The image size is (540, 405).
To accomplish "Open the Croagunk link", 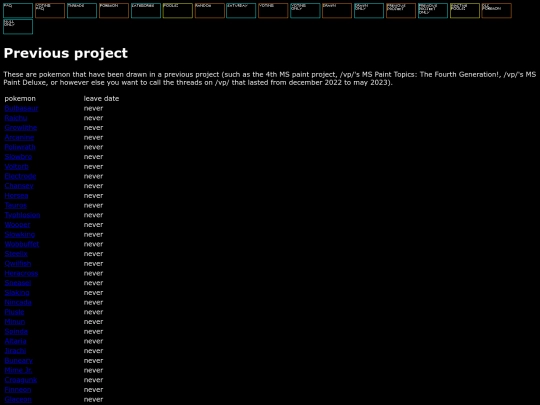I will (21, 380).
